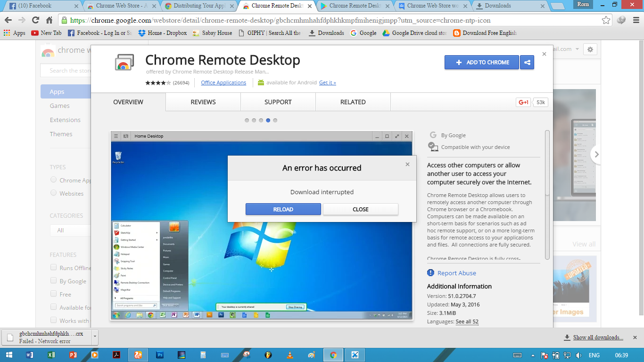Check the Free feature filter
644x362 pixels.
[53, 294]
